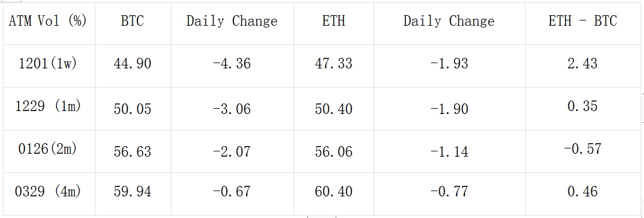Select the cell containing 44.90
Screen dimensions: 644x218
coord(133,66)
